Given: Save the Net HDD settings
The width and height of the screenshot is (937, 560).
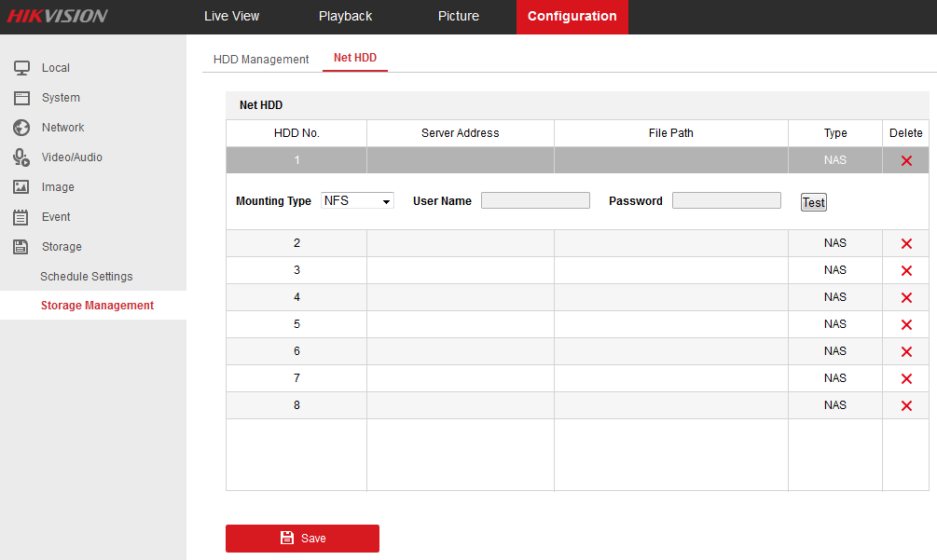Looking at the screenshot, I should (302, 539).
